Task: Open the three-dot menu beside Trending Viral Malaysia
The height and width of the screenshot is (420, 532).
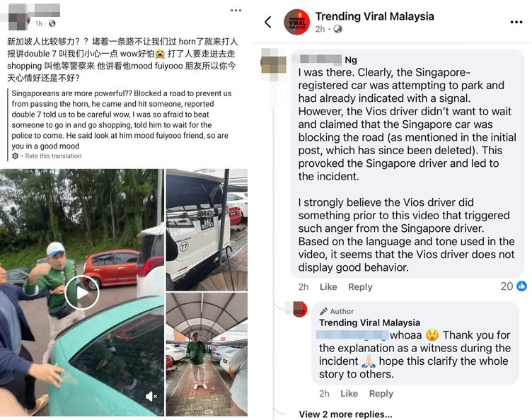Action: 516,22
